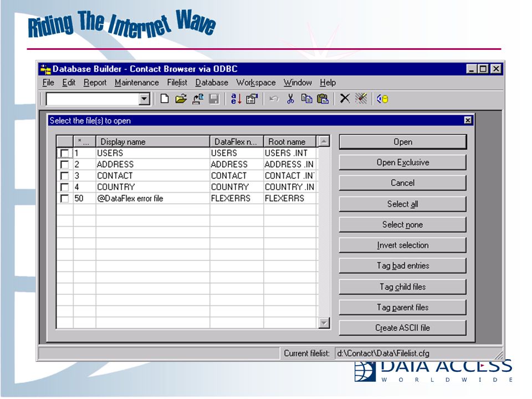The image size is (532, 399).
Task: Click the connect database toolbar icon
Action: click(198, 99)
